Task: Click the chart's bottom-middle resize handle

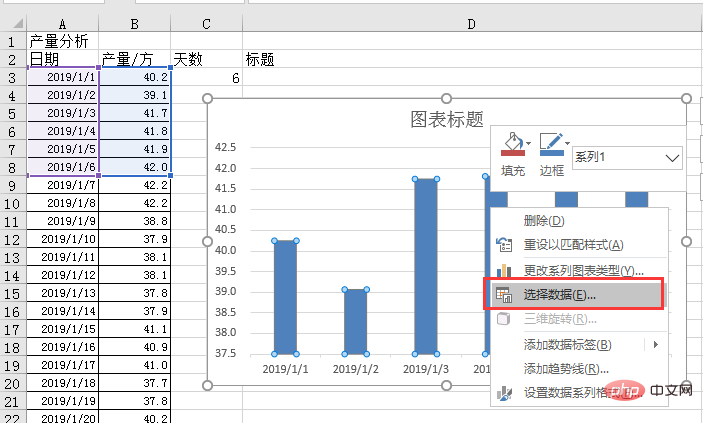Action: pyautogui.click(x=446, y=385)
